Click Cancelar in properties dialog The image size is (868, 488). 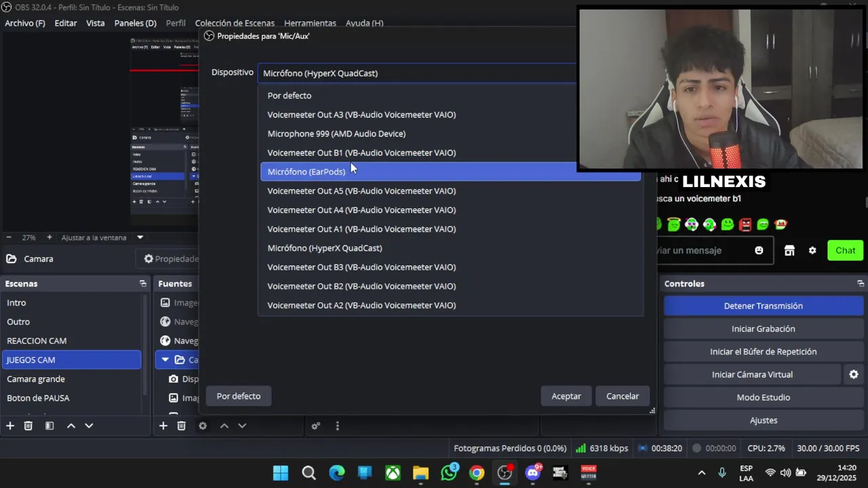coord(623,396)
